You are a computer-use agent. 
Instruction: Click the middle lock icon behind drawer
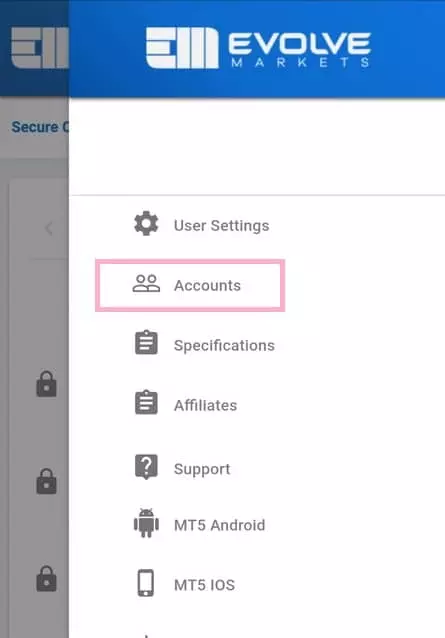pyautogui.click(x=46, y=481)
